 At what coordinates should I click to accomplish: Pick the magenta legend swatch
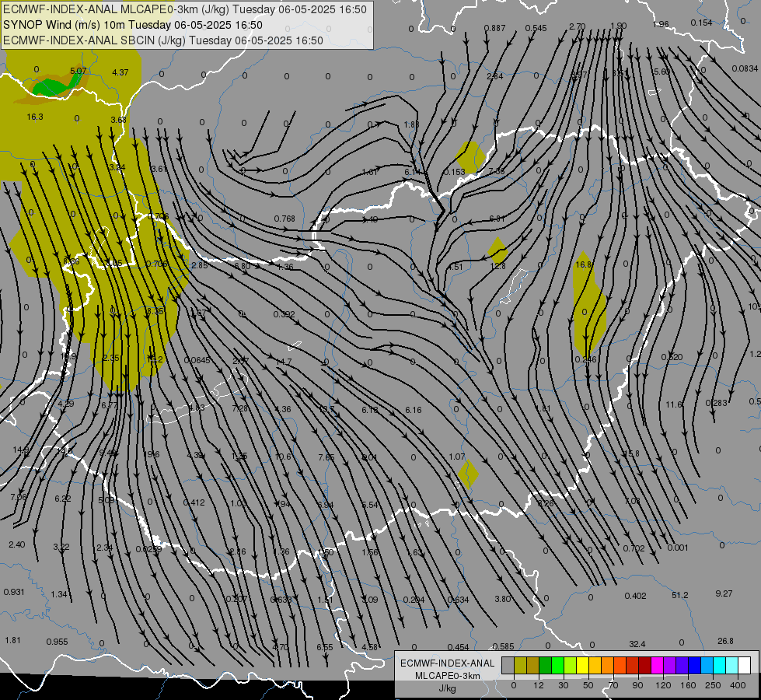click(x=657, y=666)
